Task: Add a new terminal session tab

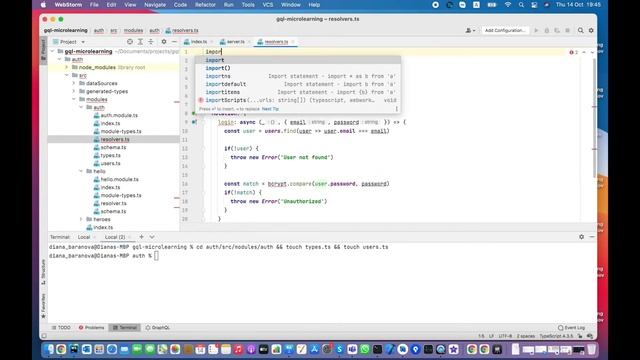Action: click(x=142, y=237)
